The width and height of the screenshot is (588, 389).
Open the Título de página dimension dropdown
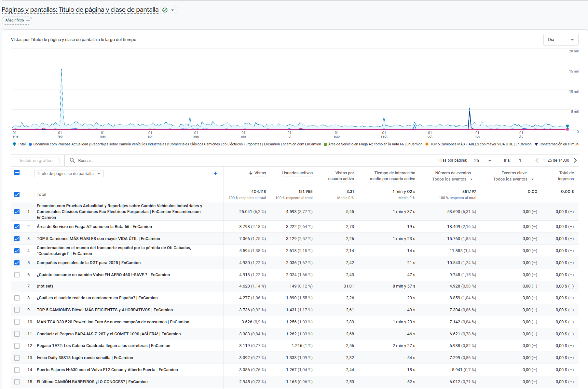point(69,173)
